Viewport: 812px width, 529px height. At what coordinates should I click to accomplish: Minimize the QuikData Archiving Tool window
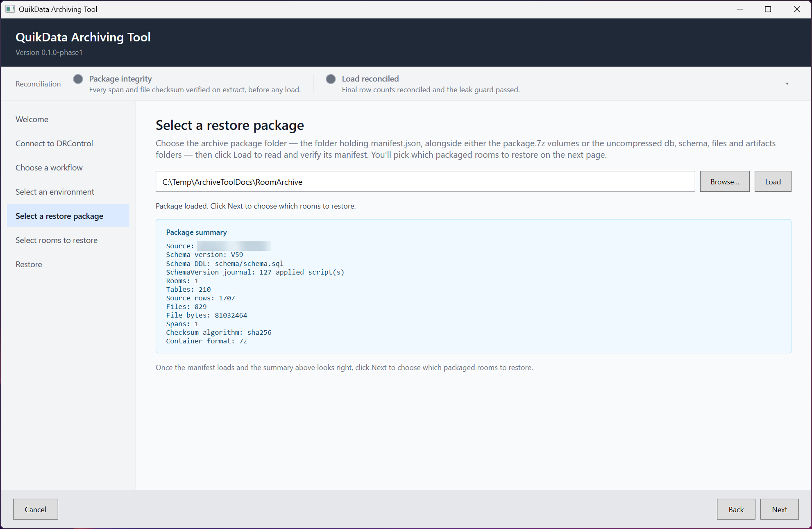coord(739,9)
